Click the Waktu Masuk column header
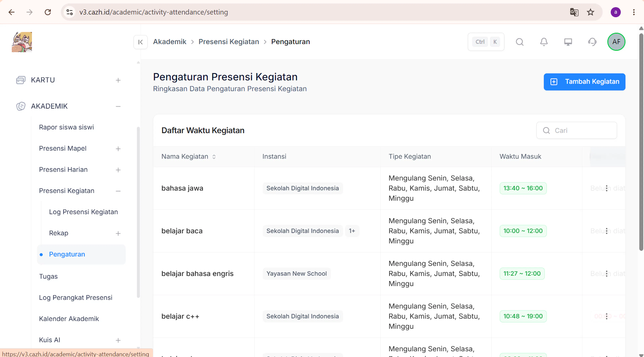 pos(520,156)
